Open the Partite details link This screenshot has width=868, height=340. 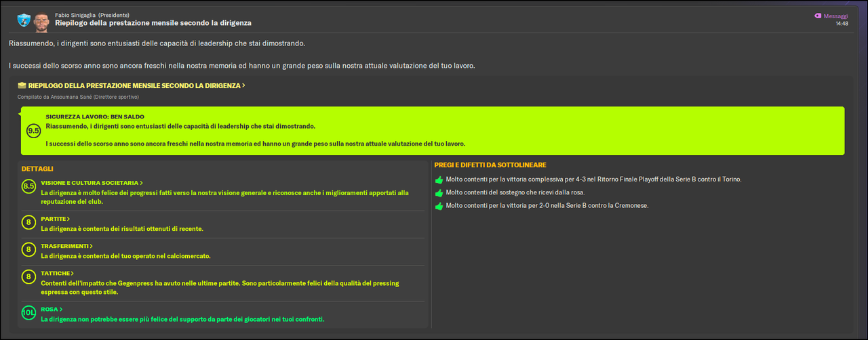point(56,219)
